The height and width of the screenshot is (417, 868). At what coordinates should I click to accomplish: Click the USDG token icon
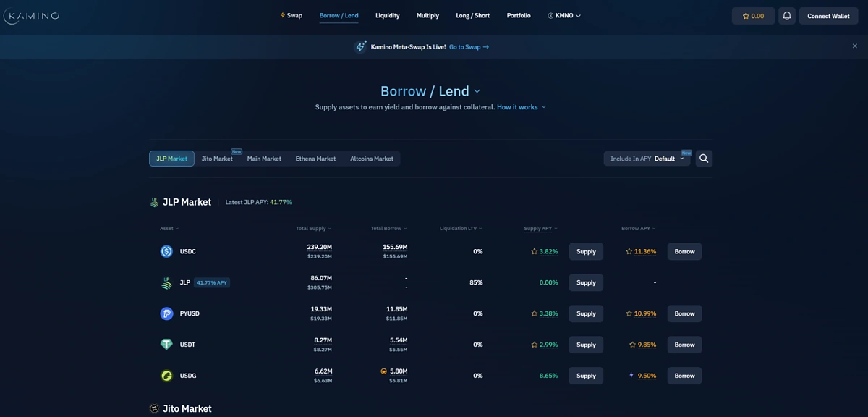tap(166, 376)
